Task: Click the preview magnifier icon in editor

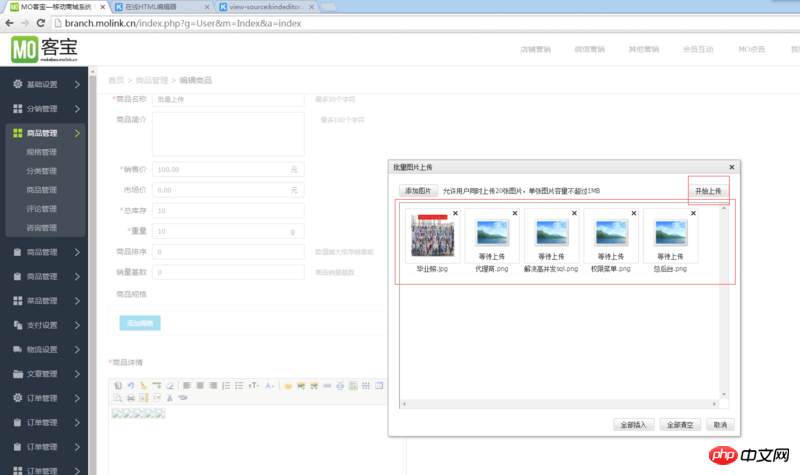Action: 117,397
